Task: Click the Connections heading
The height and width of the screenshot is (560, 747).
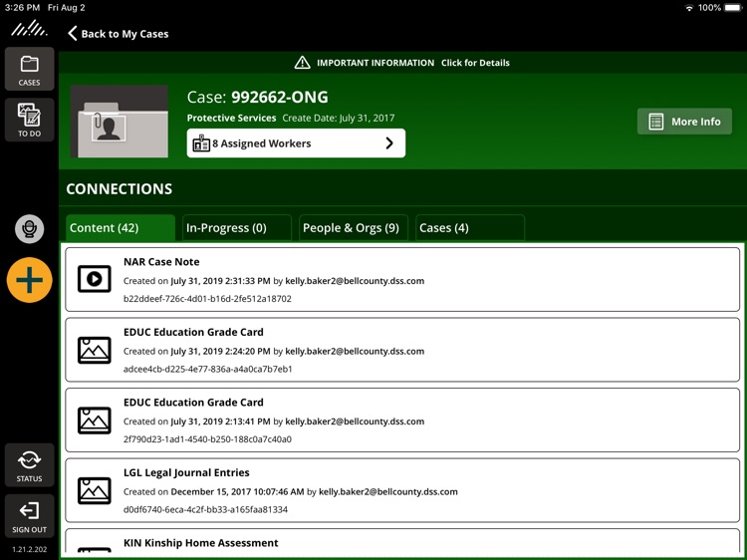Action: coord(120,189)
